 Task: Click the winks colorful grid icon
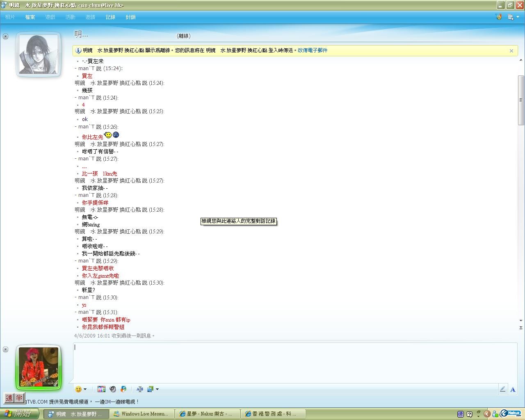[x=101, y=389]
